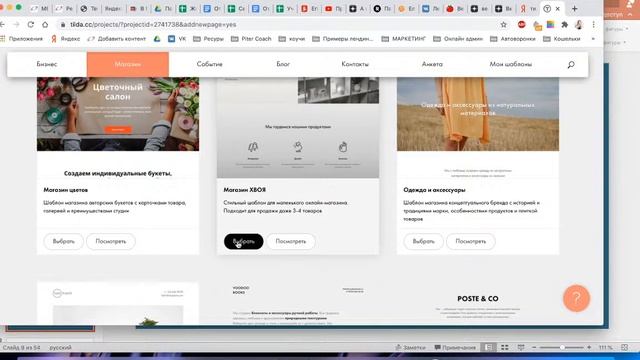This screenshot has width=640, height=360.
Task: Go forward in browser history
Action: tap(16, 24)
